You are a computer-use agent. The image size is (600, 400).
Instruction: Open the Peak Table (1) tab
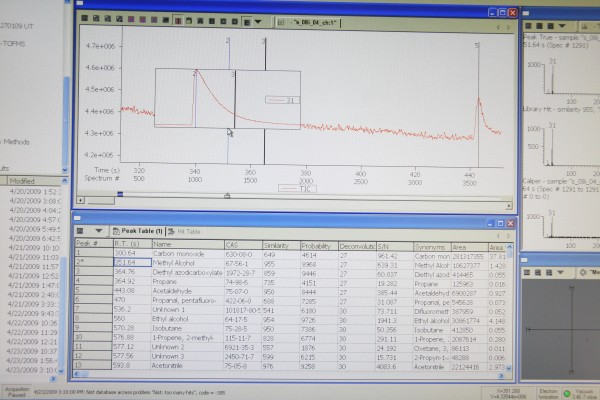139,231
